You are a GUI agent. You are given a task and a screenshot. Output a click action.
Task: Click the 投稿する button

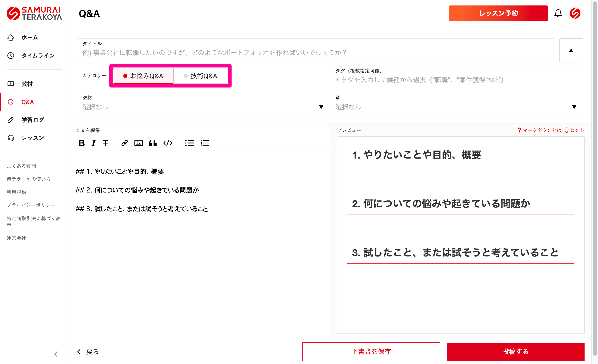point(515,351)
